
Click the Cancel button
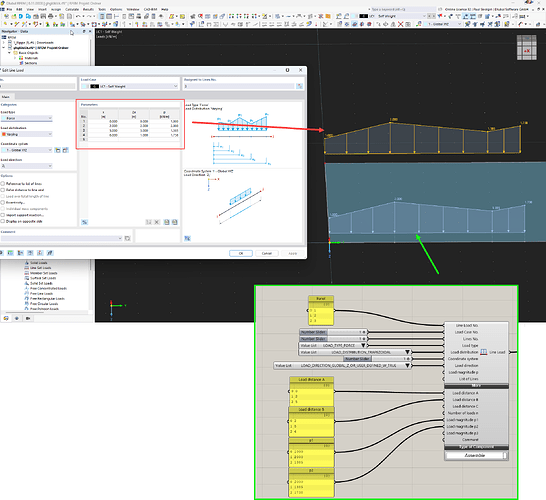click(x=266, y=253)
